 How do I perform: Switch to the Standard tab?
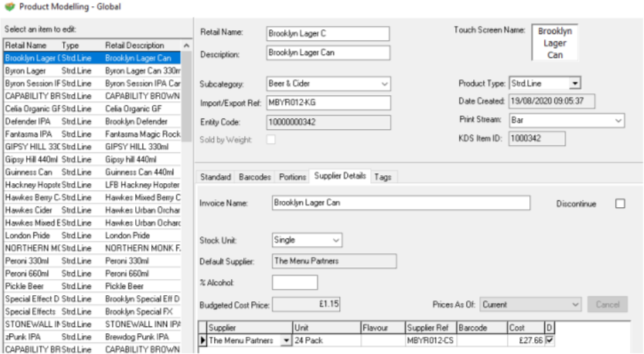tap(215, 177)
